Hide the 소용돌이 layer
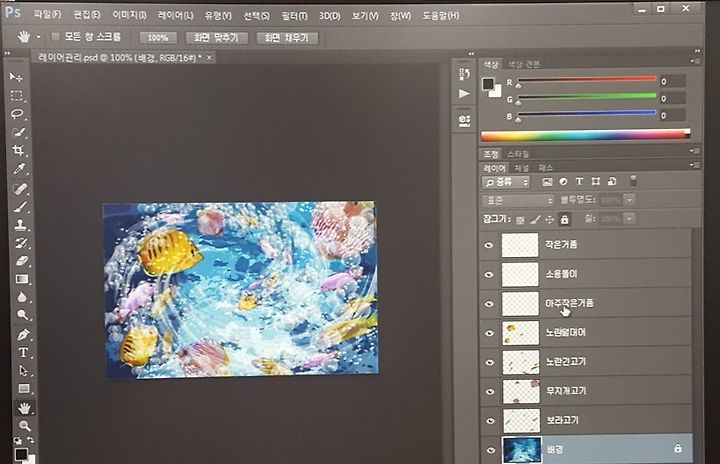 point(489,274)
